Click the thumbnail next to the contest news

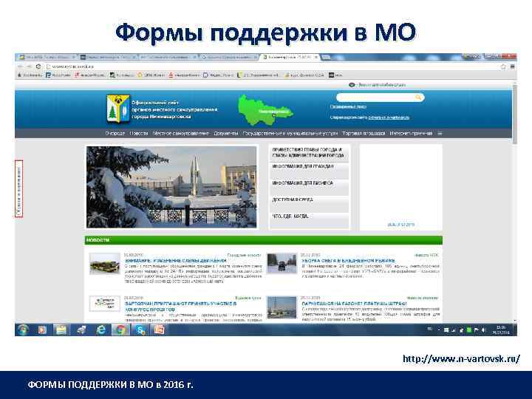[x=104, y=304]
